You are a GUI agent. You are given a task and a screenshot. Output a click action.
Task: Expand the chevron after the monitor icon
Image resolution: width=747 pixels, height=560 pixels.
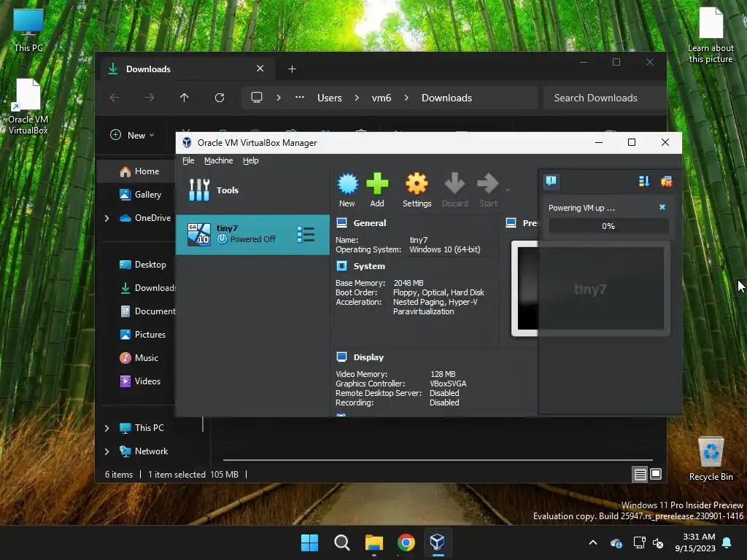[x=279, y=98]
